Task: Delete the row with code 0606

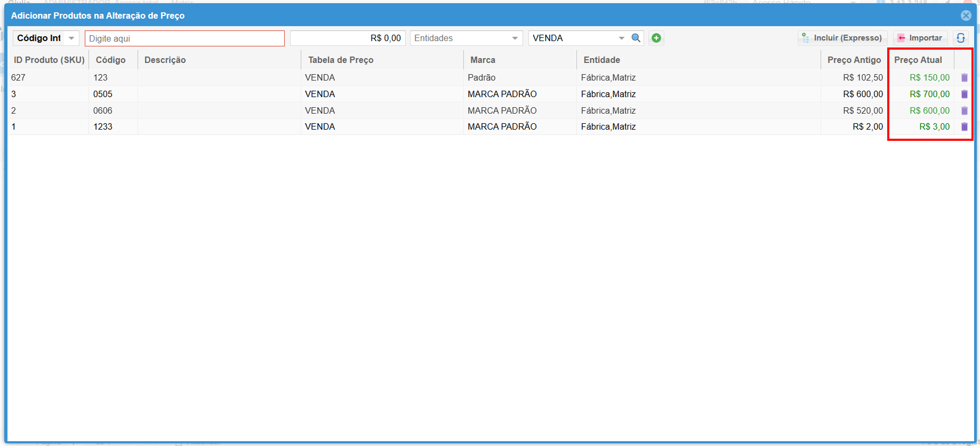Action: (x=964, y=111)
